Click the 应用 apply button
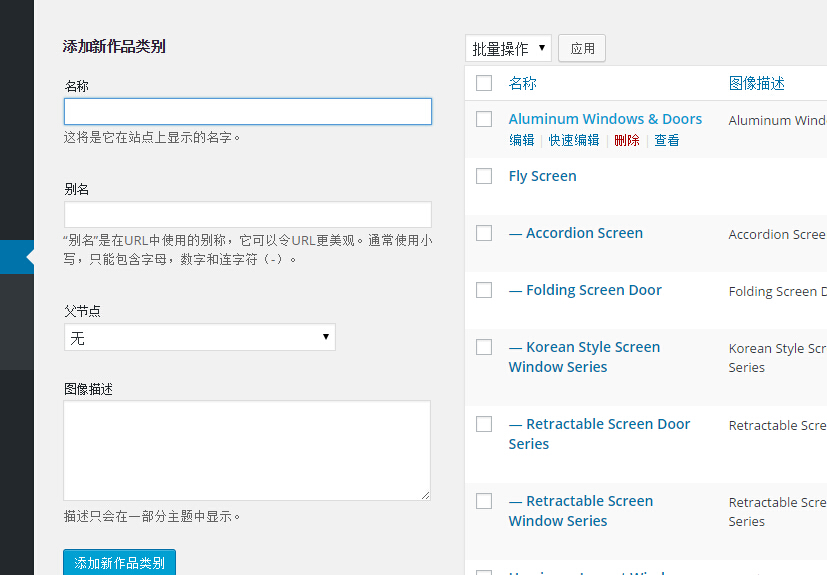827x575 pixels. point(582,48)
